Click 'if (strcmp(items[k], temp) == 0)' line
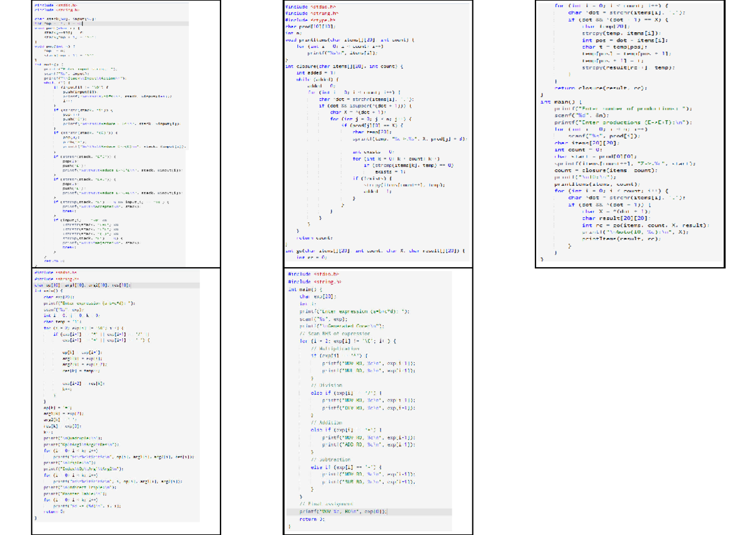Image resolution: width=756 pixels, height=535 pixels. (409, 164)
